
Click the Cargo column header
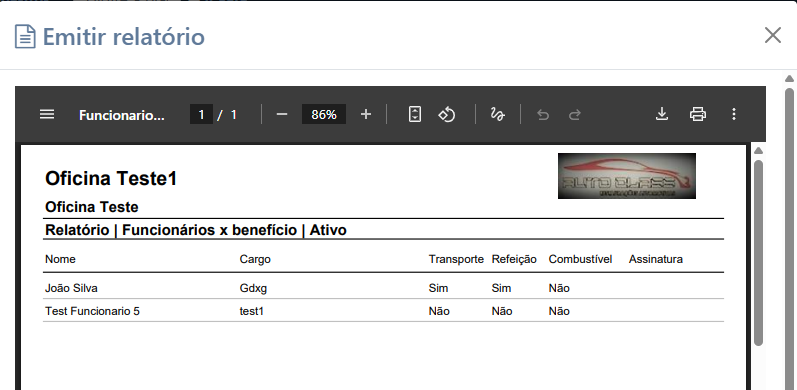point(255,259)
